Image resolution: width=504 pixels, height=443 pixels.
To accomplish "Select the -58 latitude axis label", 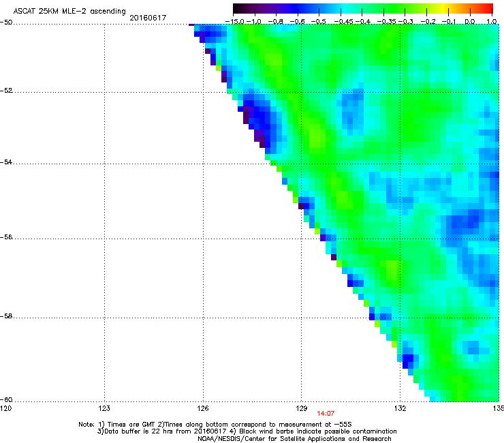I will (6, 316).
